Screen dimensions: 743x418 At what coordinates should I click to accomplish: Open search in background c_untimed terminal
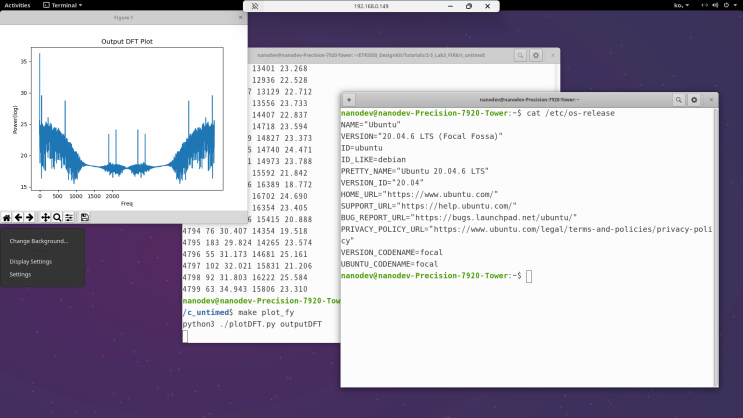tap(520, 55)
